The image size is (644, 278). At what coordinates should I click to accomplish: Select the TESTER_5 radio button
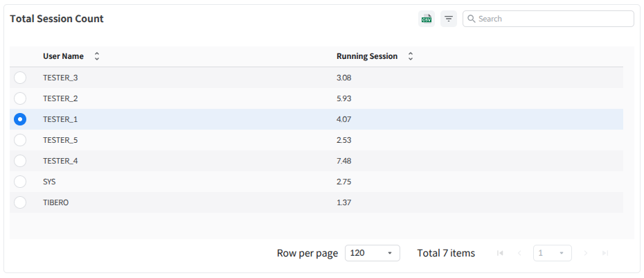20,140
